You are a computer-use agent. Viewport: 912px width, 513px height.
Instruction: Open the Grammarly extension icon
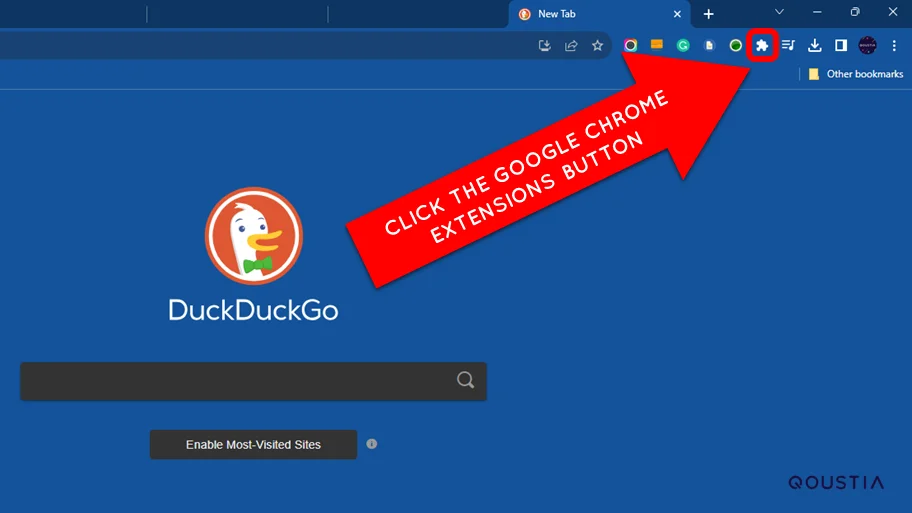click(683, 45)
